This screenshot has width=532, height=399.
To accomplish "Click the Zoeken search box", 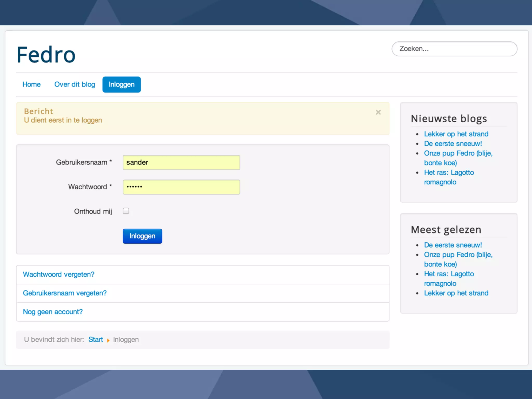I will pos(454,49).
